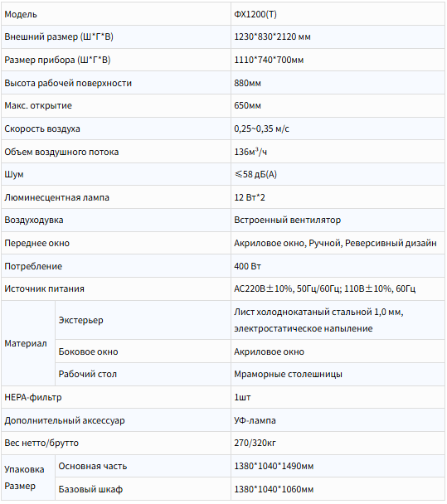Click the model value ФХ1200(Т)
The width and height of the screenshot is (447, 504).
click(x=255, y=14)
